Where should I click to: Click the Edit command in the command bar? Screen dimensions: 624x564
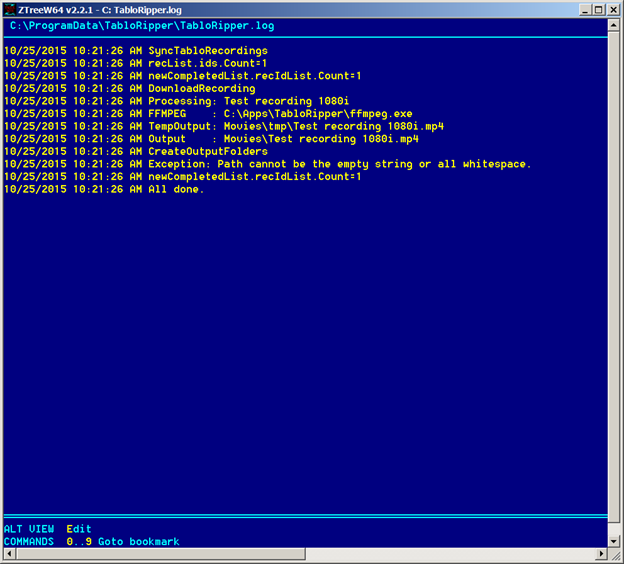pyautogui.click(x=79, y=529)
